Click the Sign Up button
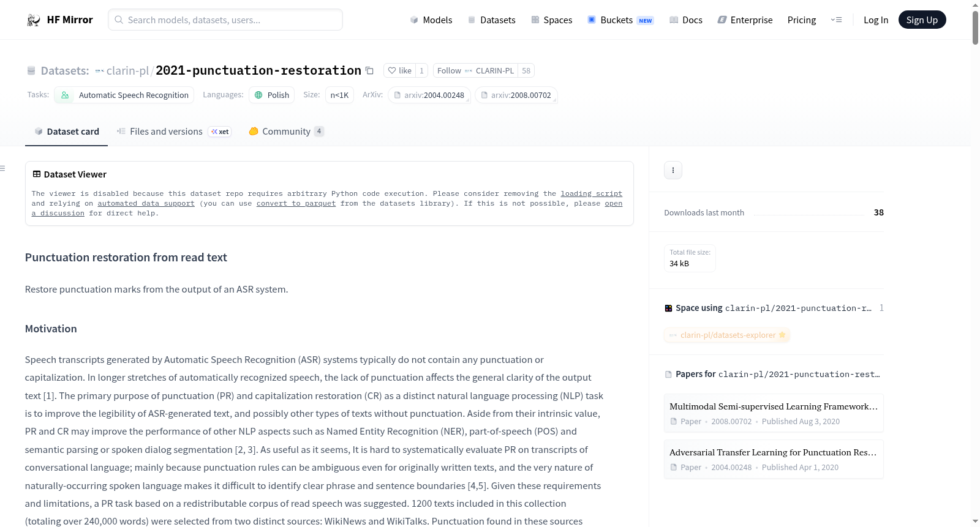The height and width of the screenshot is (527, 980). (922, 20)
